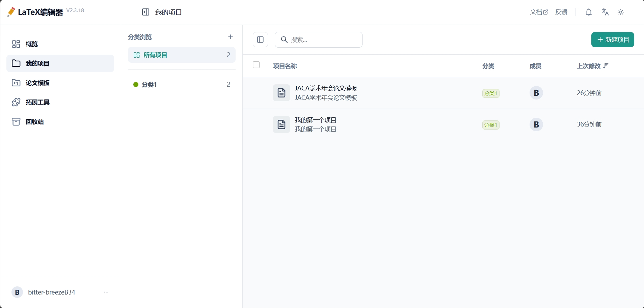This screenshot has width=644, height=308.
Task: Open the 文档 external link
Action: click(x=539, y=12)
